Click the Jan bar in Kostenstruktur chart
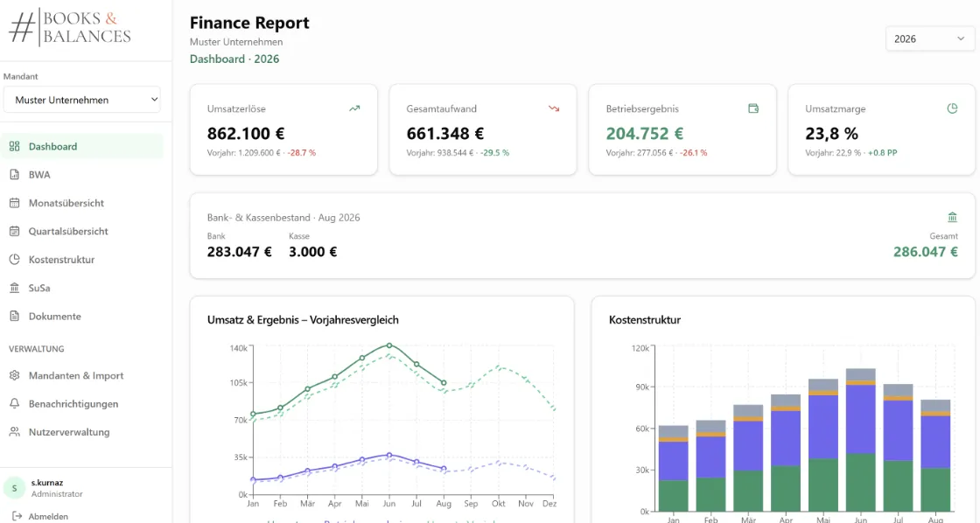 (x=673, y=469)
